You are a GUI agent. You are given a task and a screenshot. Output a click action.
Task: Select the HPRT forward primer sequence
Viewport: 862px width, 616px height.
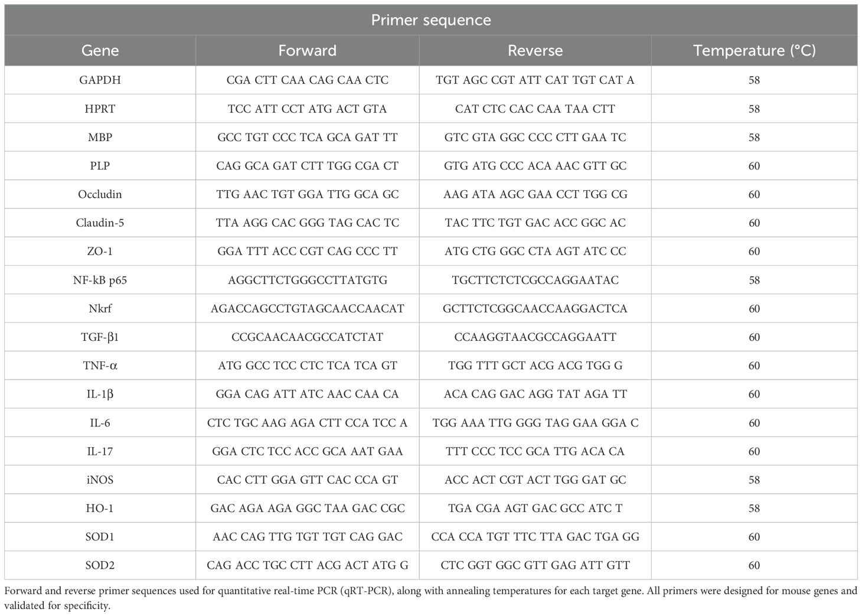(307, 109)
